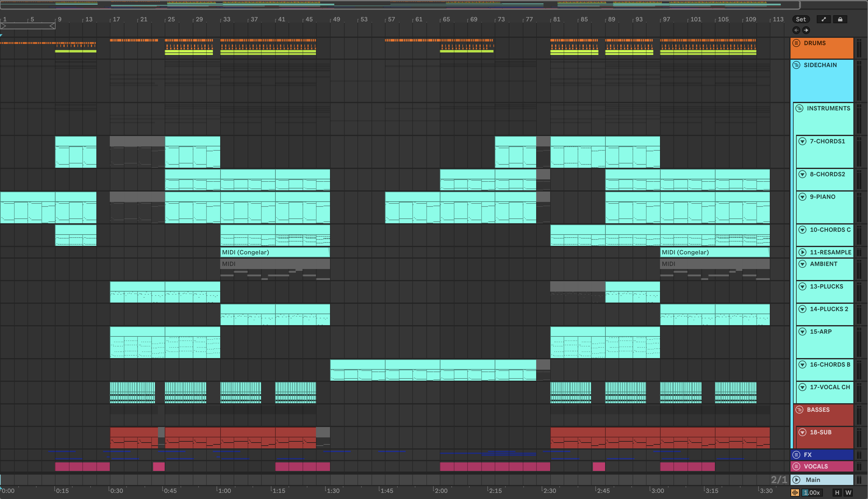Select the 17-VOCAL CH clip at bar 17
The height and width of the screenshot is (499, 868).
click(x=132, y=393)
